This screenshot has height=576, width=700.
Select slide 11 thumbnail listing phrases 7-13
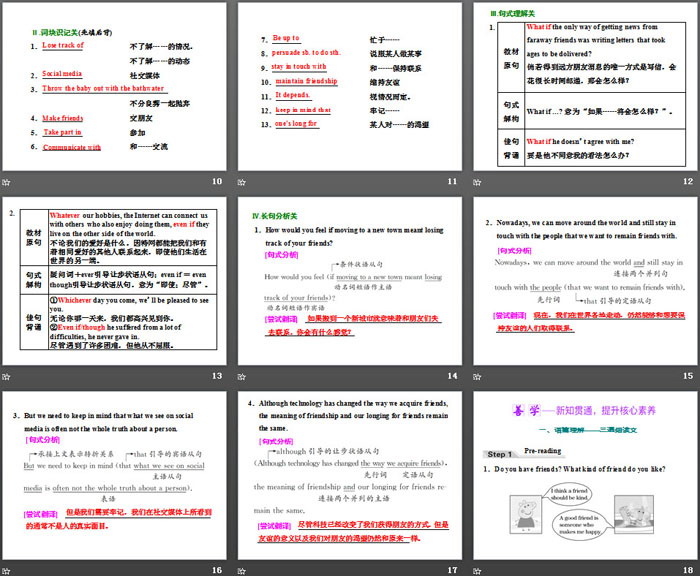pos(350,87)
